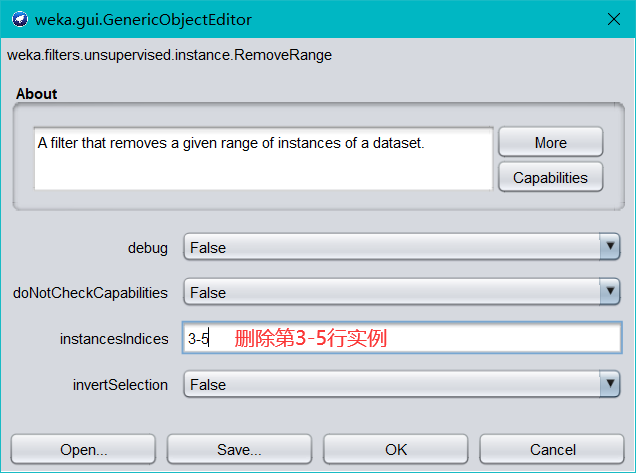Click the 'debug' label

pos(148,248)
